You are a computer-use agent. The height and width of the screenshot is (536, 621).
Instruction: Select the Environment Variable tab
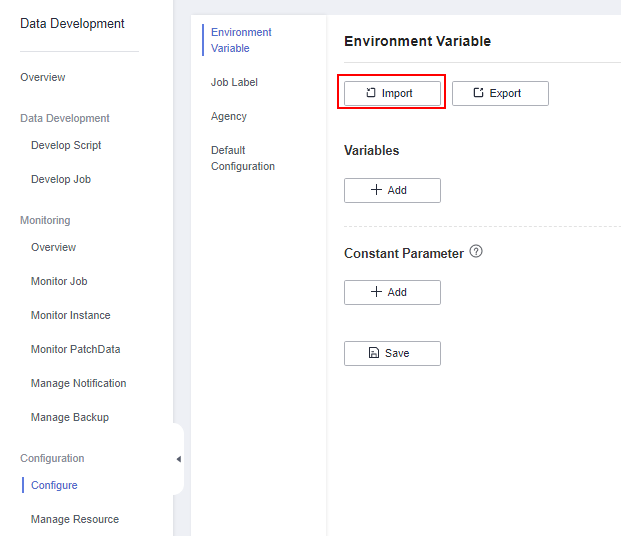pyautogui.click(x=241, y=40)
